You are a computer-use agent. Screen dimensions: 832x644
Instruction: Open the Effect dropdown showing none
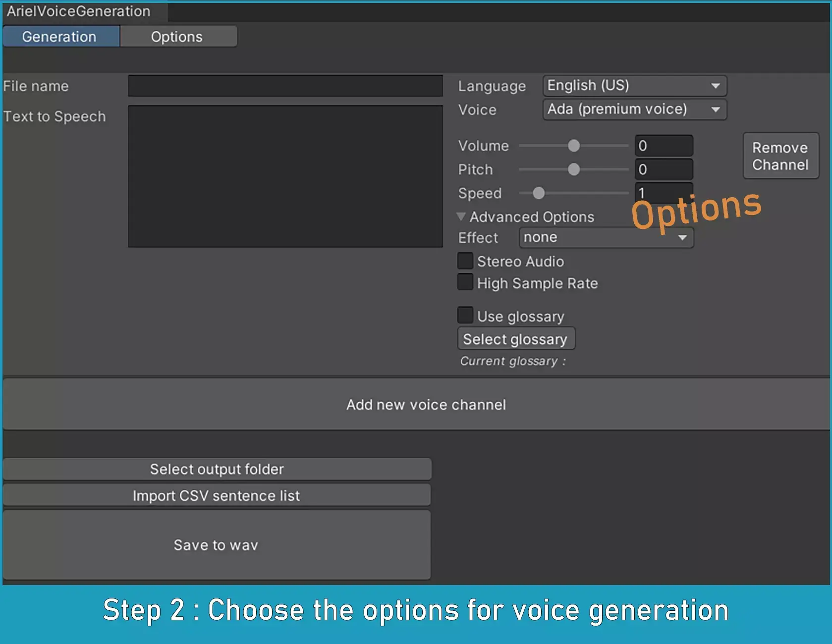[x=606, y=237]
